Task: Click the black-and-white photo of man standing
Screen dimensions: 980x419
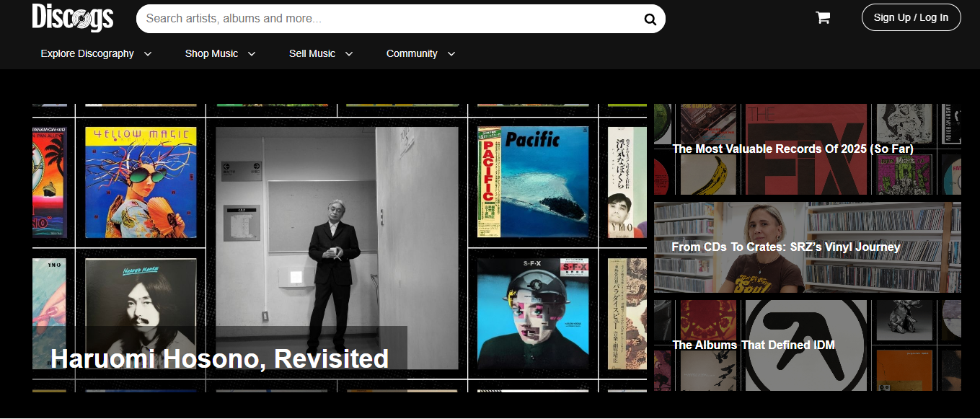Action: pos(337,248)
